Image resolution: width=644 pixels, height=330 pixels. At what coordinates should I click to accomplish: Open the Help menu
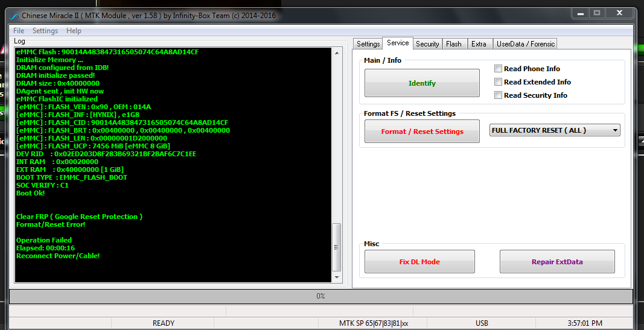click(74, 31)
